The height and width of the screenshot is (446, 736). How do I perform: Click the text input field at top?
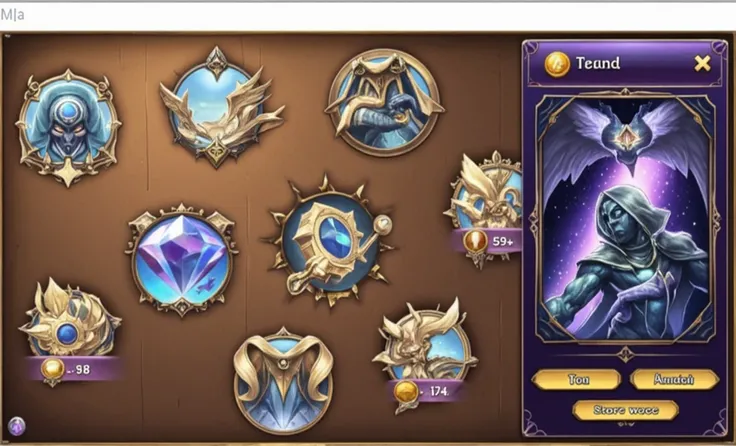[x=368, y=15]
